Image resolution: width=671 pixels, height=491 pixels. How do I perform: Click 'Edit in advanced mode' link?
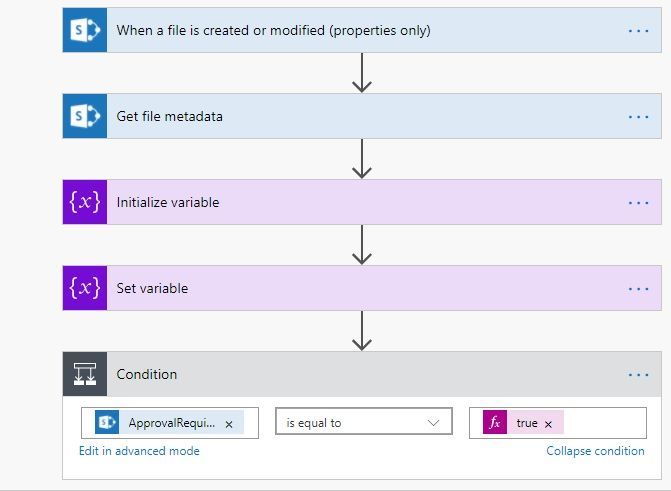click(139, 451)
